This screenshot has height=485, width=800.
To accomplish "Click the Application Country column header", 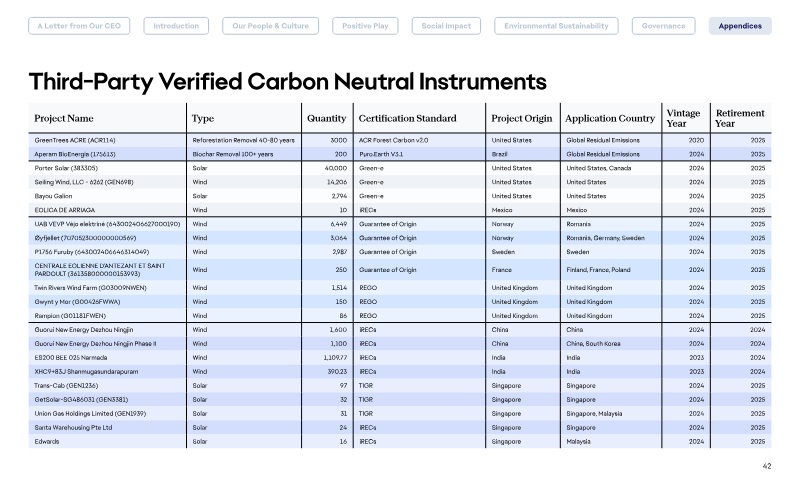I will (x=610, y=118).
